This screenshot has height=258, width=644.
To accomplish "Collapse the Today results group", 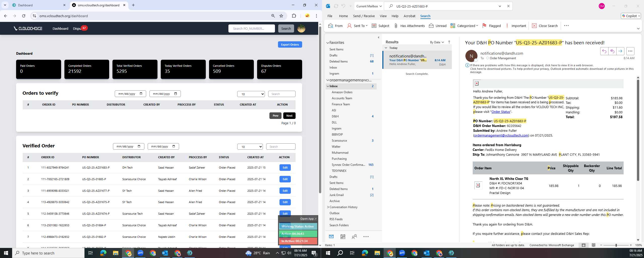I will click(386, 48).
